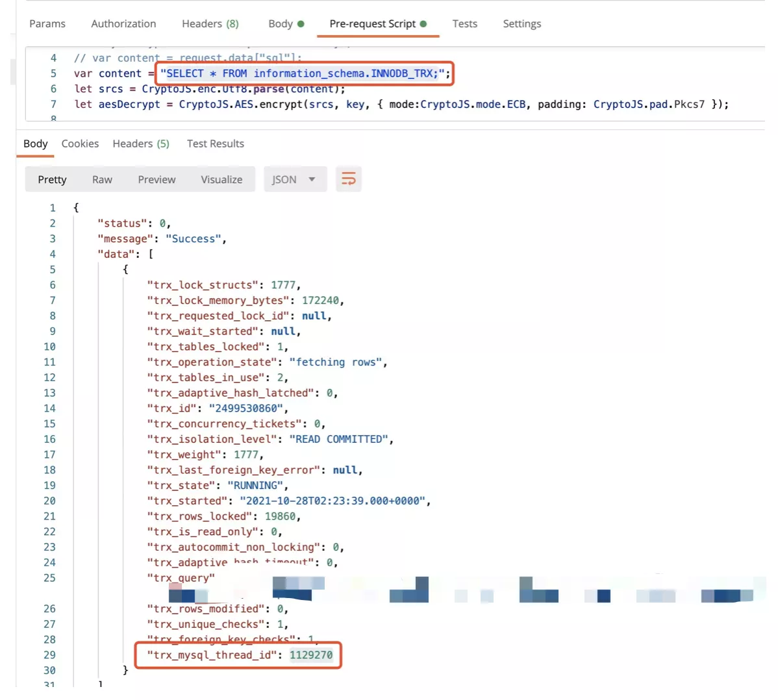Show the Test Results tab
This screenshot has height=700, width=778.
pyautogui.click(x=216, y=144)
